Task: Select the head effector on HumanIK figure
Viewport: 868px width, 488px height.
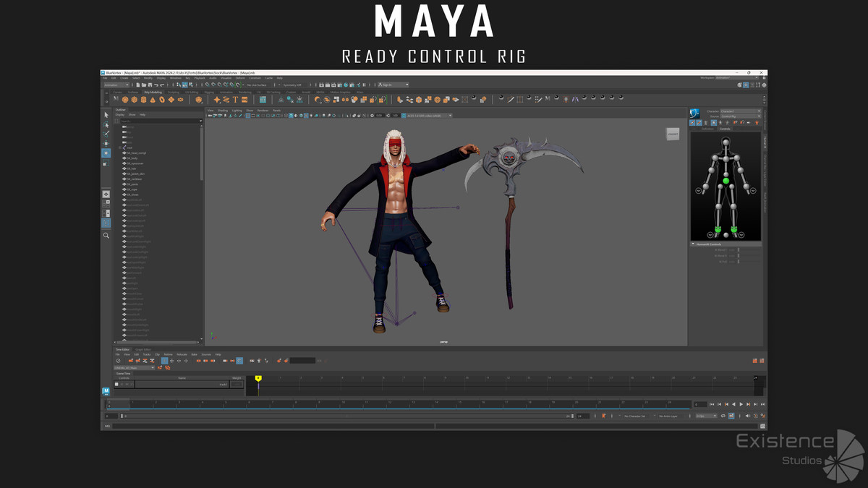Action: [726, 142]
